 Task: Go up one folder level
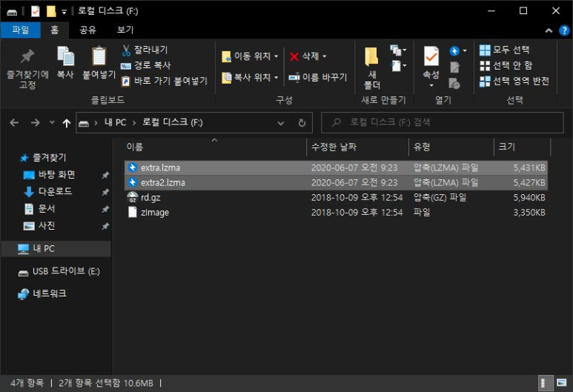[x=66, y=123]
